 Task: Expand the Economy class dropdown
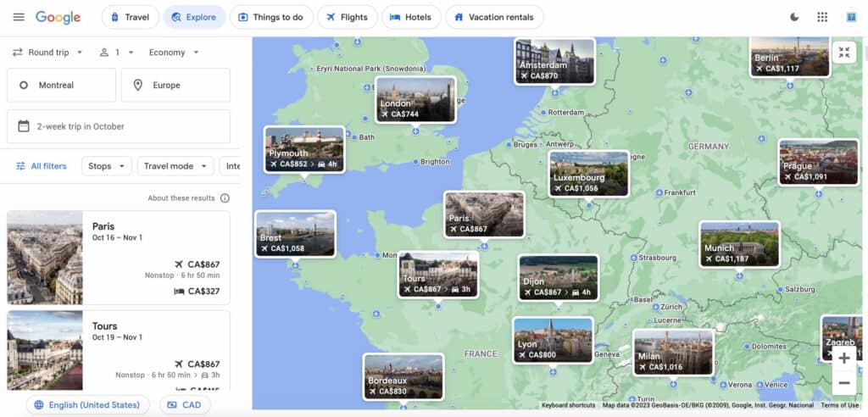point(174,53)
